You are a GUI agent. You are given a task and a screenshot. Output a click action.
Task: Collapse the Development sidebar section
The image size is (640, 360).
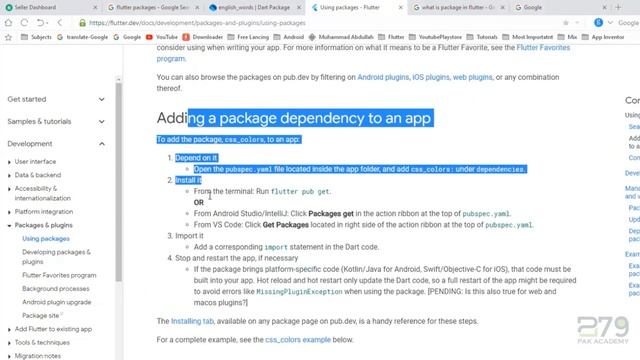coord(56,144)
